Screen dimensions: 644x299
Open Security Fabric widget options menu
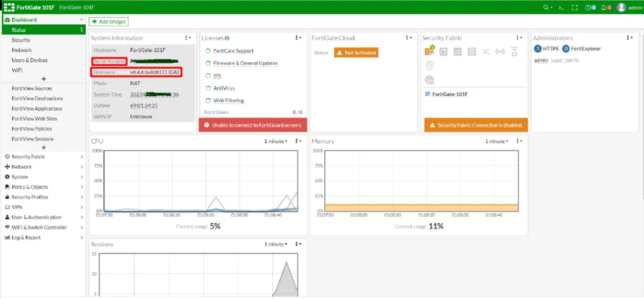[x=520, y=38]
